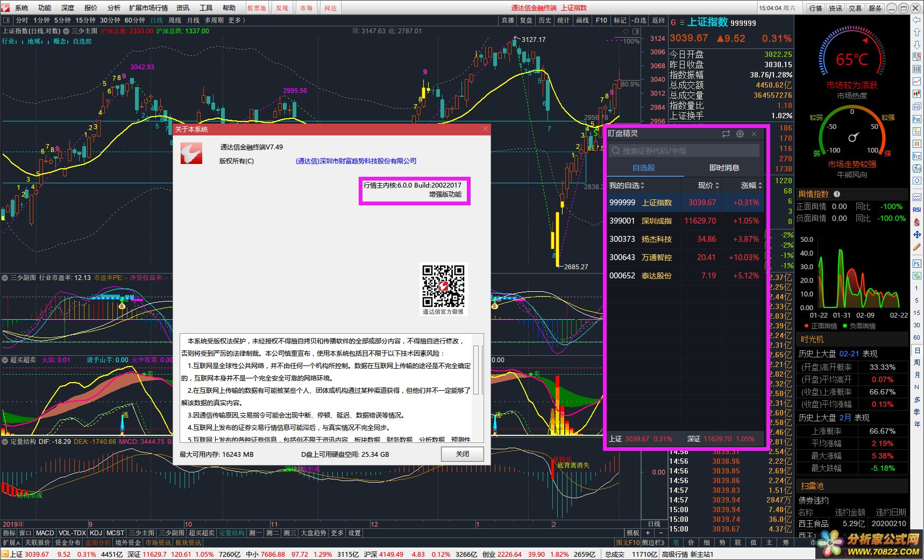Expand the 更多 periods dropdown in toolbar
This screenshot has width=924, height=560.
[x=237, y=20]
